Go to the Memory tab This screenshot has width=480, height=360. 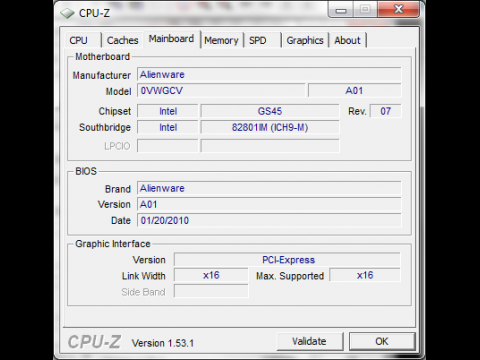[x=221, y=40]
